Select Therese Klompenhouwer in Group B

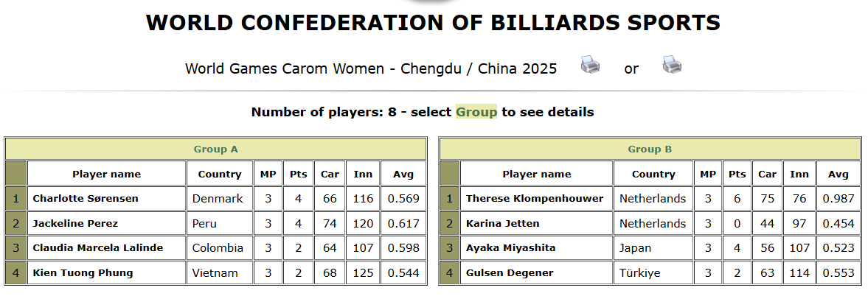coord(535,198)
